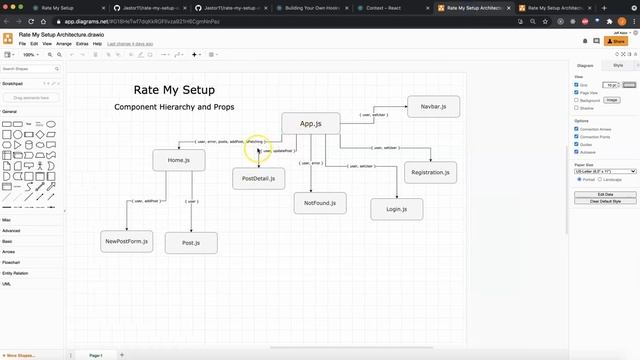Screen dimensions: 640x360
Task: Open the insert plus dropdown
Action: [x=196, y=55]
